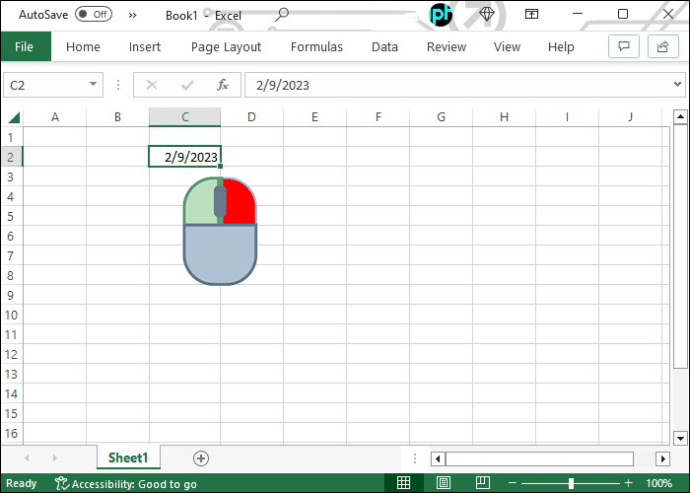The image size is (690, 493).
Task: Select row 16 header
Action: point(11,434)
